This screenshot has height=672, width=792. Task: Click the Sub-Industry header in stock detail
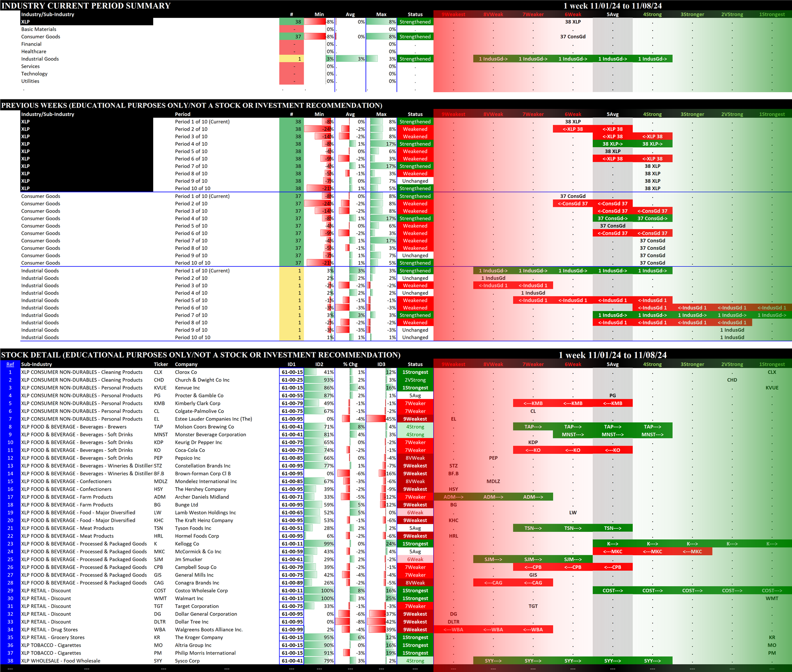click(36, 364)
